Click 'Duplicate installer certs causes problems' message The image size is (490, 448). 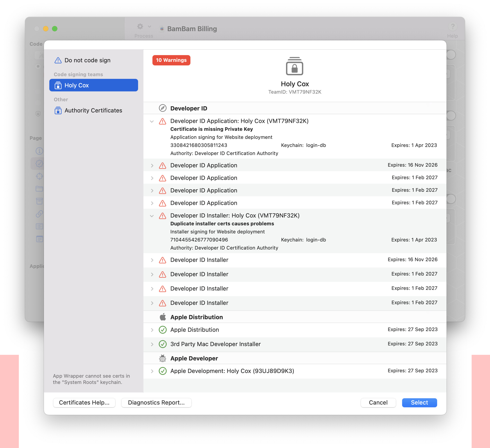coord(222,224)
